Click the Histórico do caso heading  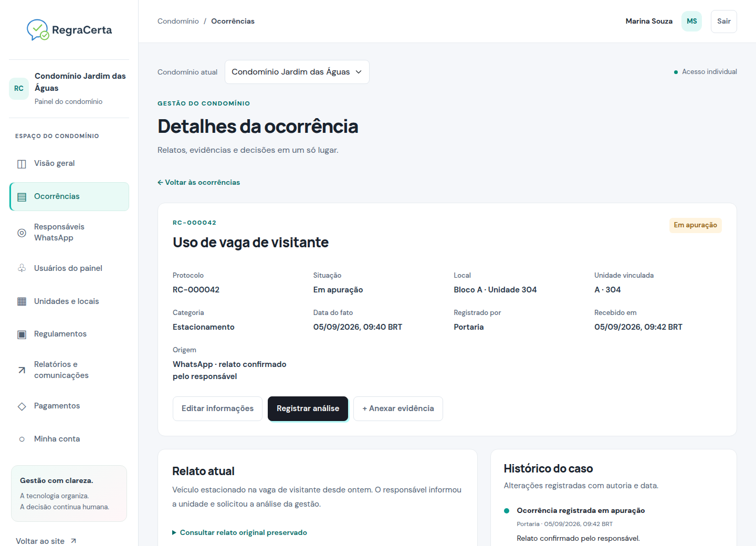coord(548,469)
